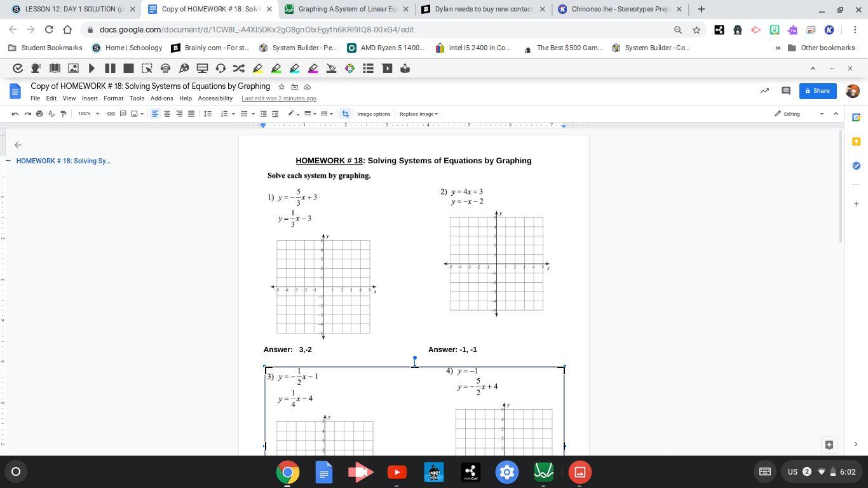The height and width of the screenshot is (488, 868).
Task: Open the Read&Write dictionary tool
Action: pyautogui.click(x=55, y=69)
